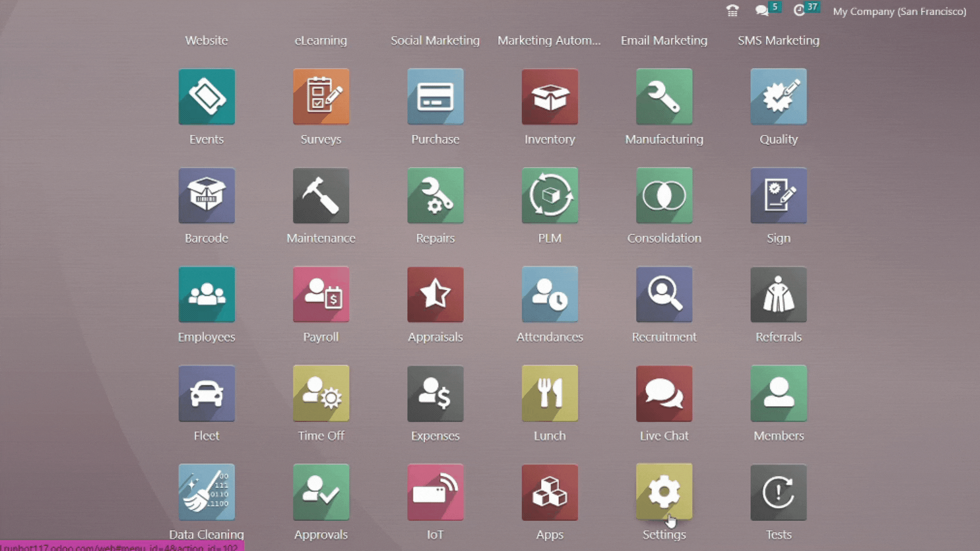Open the Inventory app
This screenshot has width=980, height=551.
click(550, 97)
